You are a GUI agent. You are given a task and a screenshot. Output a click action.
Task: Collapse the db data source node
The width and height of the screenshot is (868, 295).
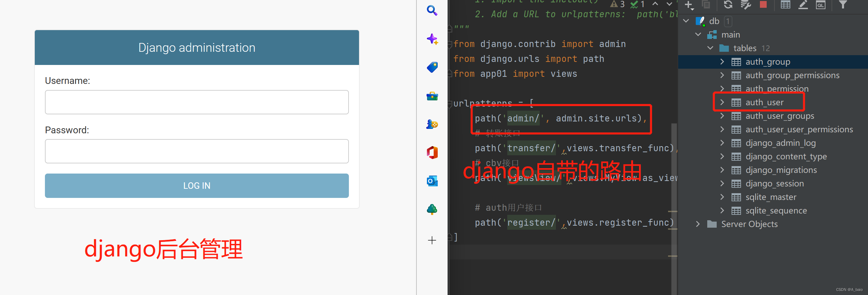(x=686, y=21)
